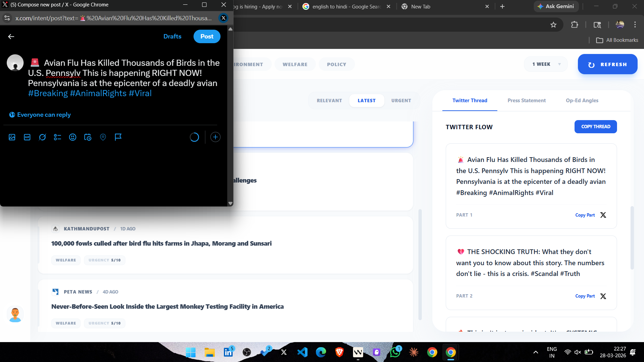Screen dimensions: 644x362
Task: Open the emoji picker
Action: [x=72, y=137]
